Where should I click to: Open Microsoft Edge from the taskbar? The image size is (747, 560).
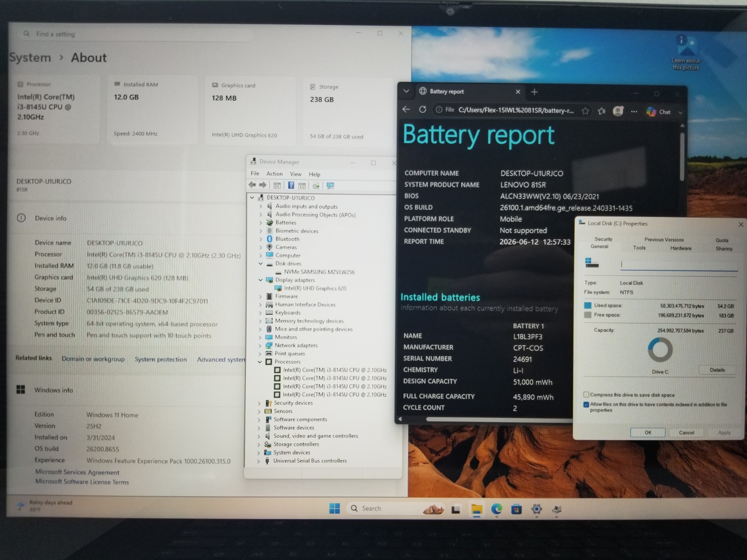[496, 509]
